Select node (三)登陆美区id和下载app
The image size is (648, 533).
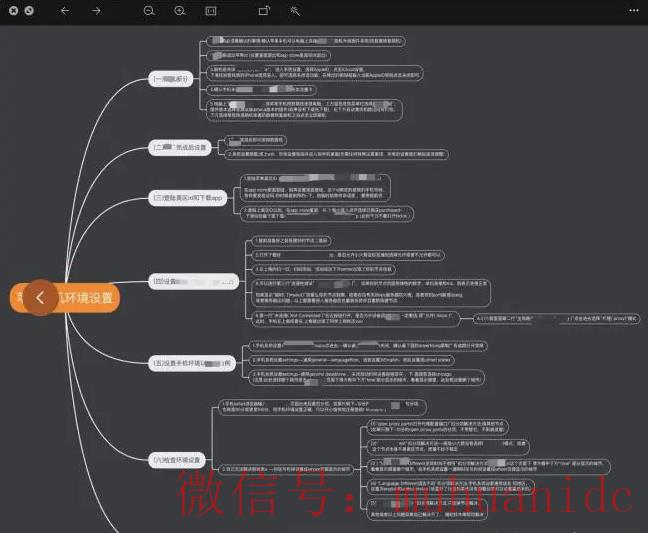click(188, 197)
